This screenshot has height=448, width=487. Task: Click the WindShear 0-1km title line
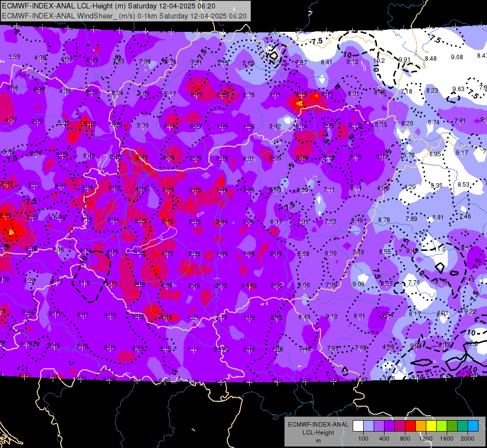[124, 16]
